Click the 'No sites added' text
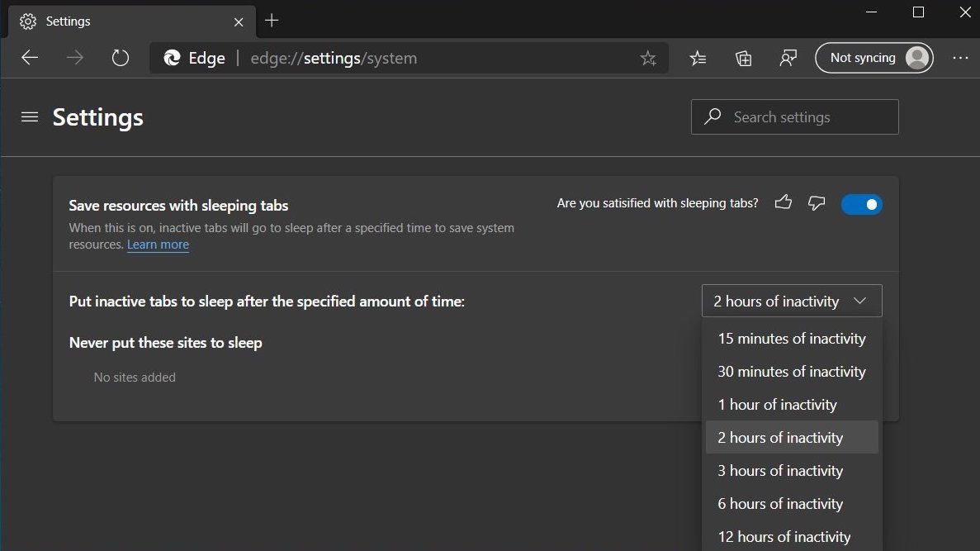 pos(135,378)
